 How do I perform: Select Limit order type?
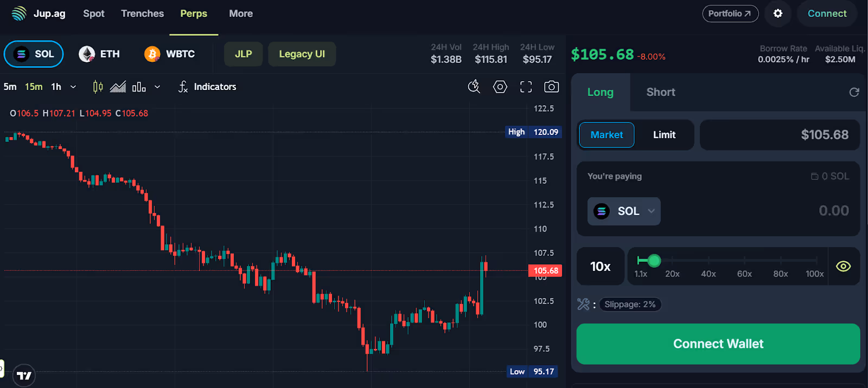(x=664, y=135)
